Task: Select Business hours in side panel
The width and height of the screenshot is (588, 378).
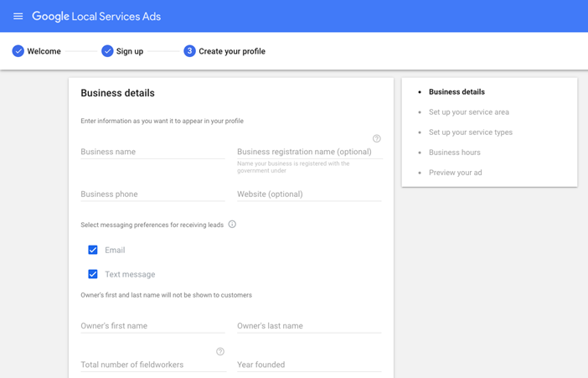Action: pyautogui.click(x=454, y=153)
